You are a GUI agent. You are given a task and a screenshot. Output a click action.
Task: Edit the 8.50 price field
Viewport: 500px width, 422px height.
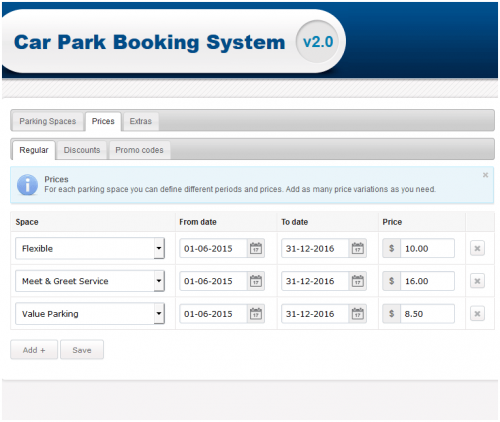tap(427, 314)
